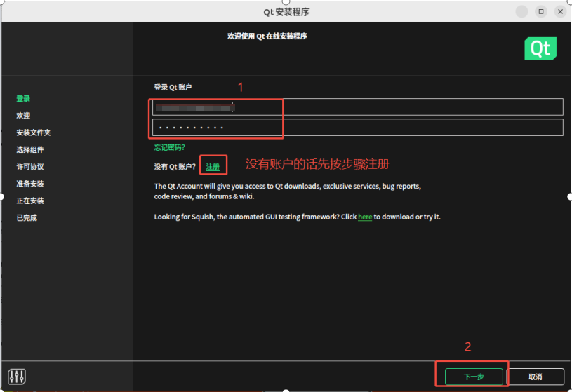Screen dimensions: 572x392
Task: Close the Qt installer window
Action: click(560, 12)
